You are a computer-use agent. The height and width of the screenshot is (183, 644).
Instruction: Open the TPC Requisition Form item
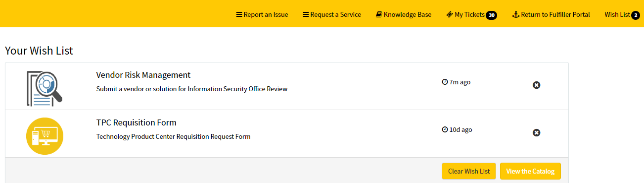click(x=136, y=122)
